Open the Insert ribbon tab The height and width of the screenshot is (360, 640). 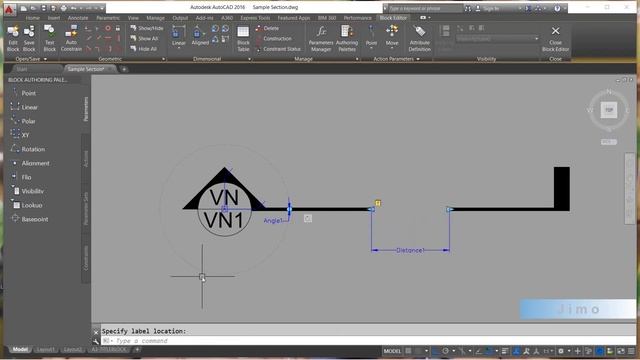[54, 18]
